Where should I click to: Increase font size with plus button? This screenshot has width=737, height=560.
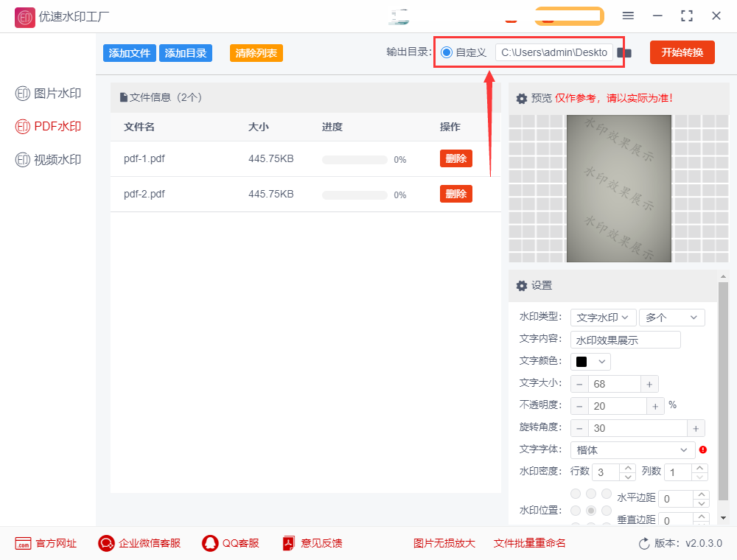point(649,385)
